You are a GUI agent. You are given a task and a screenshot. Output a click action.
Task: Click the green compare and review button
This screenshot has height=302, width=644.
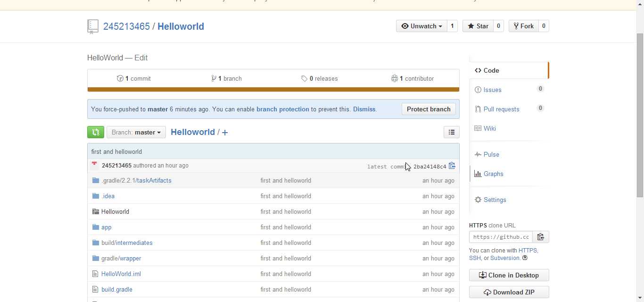pyautogui.click(x=96, y=132)
